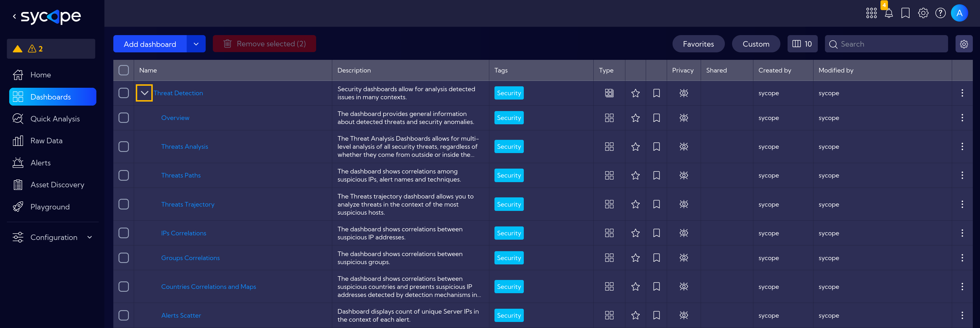Check the Threat Detection row checkbox

click(124, 93)
